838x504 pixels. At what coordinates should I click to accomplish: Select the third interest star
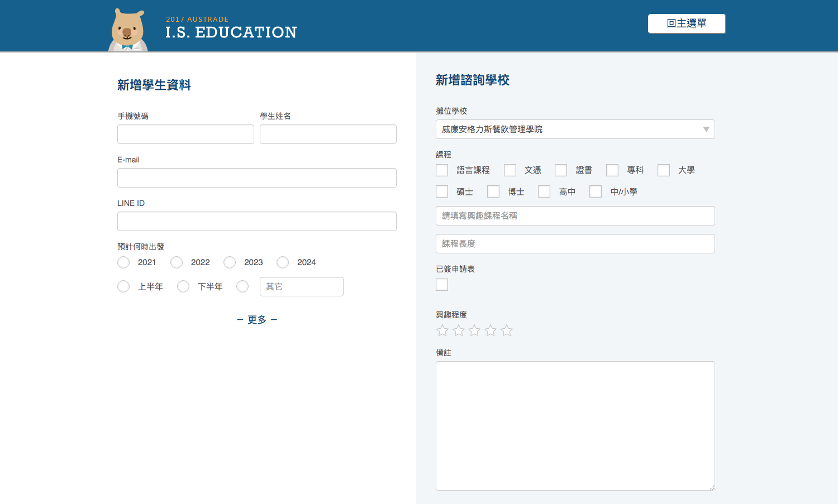[x=474, y=330]
